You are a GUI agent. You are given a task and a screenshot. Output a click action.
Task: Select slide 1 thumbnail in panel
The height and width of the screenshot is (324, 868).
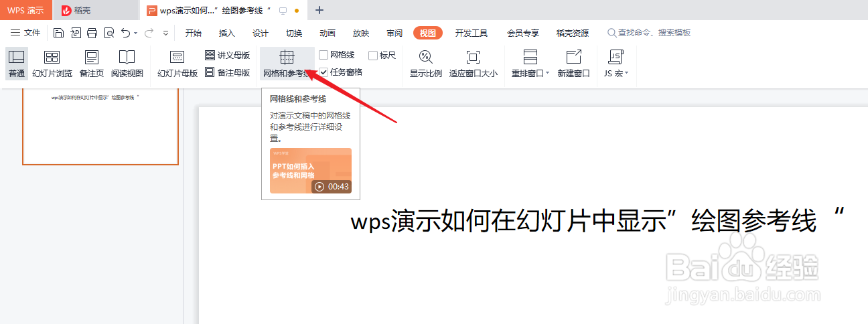(x=100, y=126)
